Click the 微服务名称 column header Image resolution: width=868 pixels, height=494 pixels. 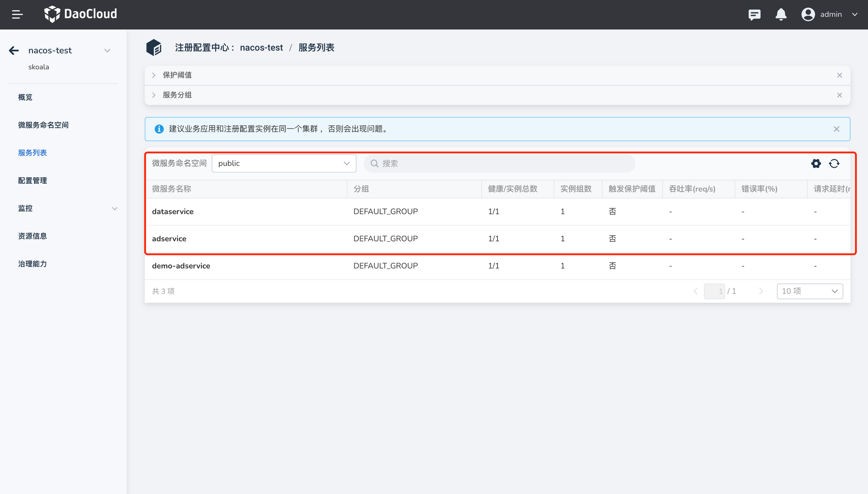[x=171, y=189]
